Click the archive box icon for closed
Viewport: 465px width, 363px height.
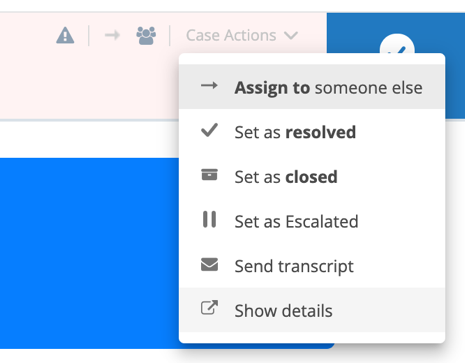209,175
